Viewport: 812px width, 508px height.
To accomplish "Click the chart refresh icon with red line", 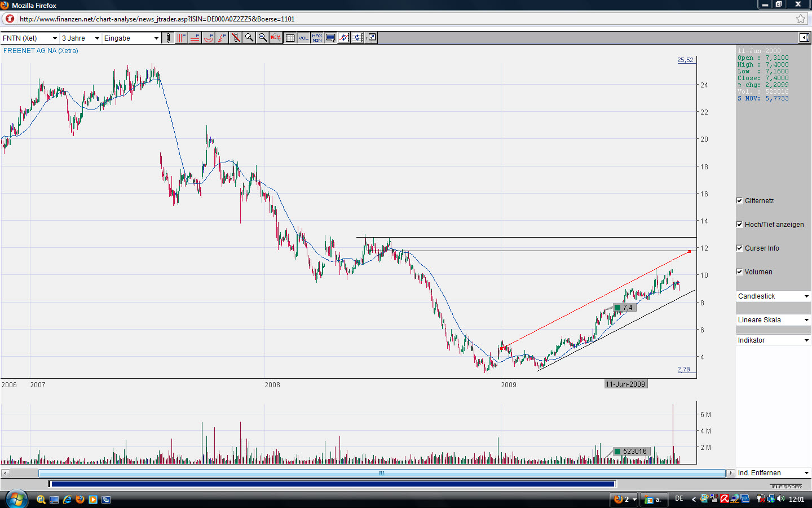I will 344,38.
